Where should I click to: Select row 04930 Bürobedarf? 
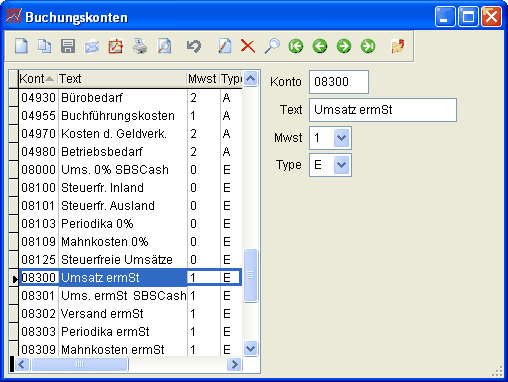point(130,98)
